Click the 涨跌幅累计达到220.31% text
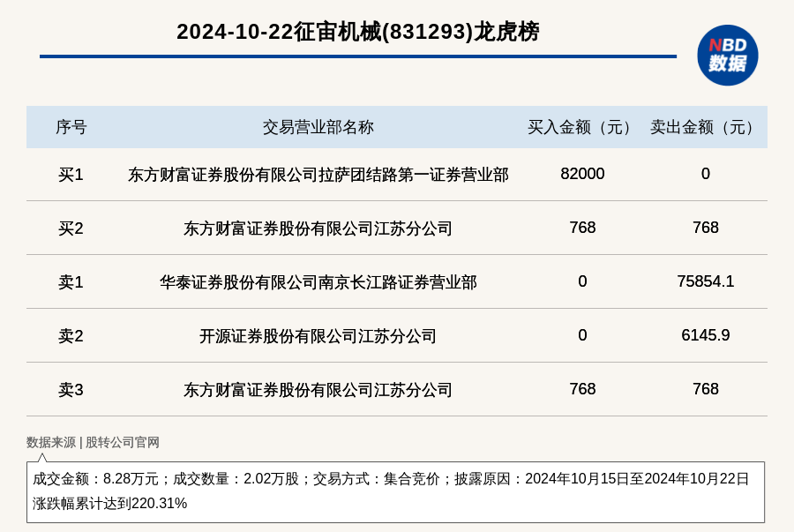The height and width of the screenshot is (532, 794). pos(110,503)
